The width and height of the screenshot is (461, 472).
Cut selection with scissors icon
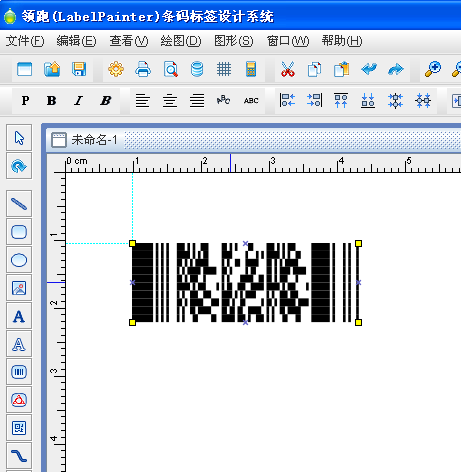click(287, 69)
